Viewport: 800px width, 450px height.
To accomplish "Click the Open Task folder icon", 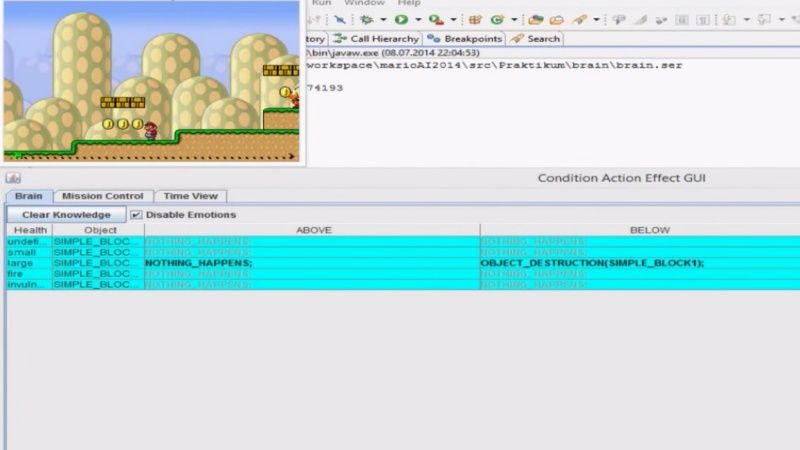I will pyautogui.click(x=557, y=20).
